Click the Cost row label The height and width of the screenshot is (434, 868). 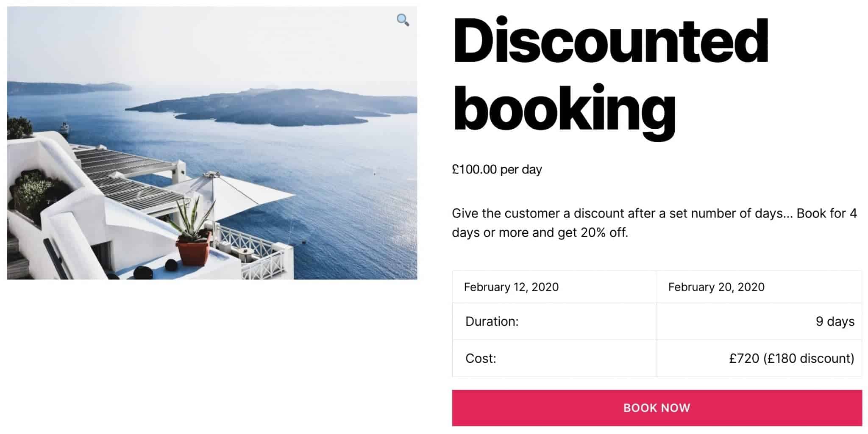tap(481, 358)
